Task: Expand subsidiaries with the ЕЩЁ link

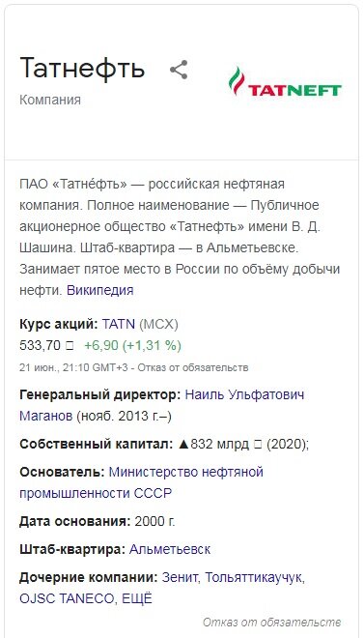Action: pyautogui.click(x=133, y=599)
